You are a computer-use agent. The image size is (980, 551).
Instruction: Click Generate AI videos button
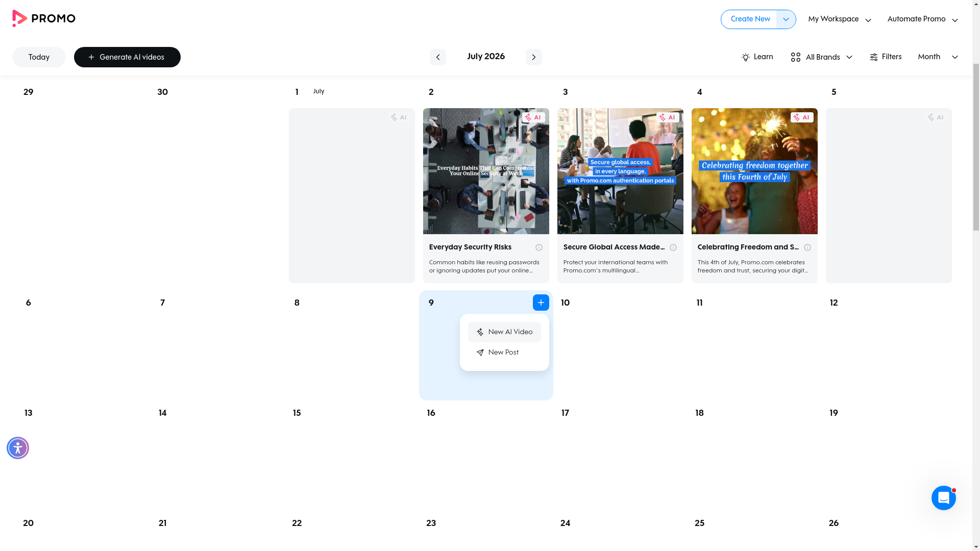pyautogui.click(x=127, y=57)
